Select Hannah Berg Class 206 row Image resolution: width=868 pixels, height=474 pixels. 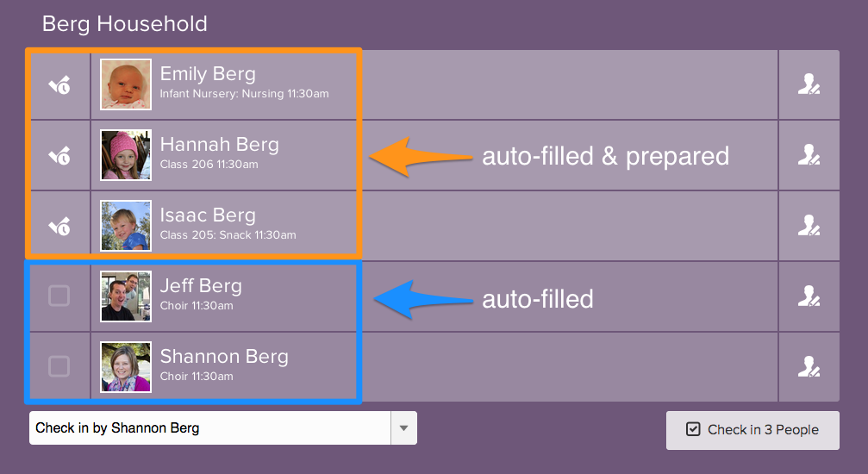pyautogui.click(x=220, y=153)
